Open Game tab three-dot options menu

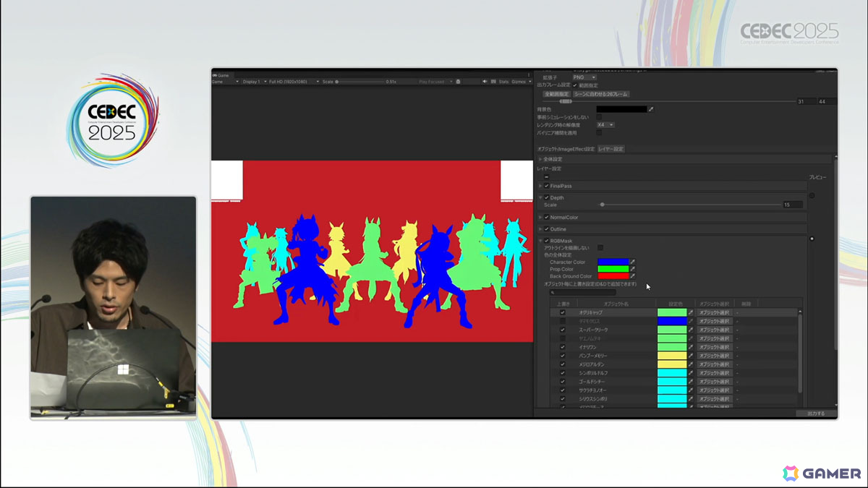pos(528,74)
